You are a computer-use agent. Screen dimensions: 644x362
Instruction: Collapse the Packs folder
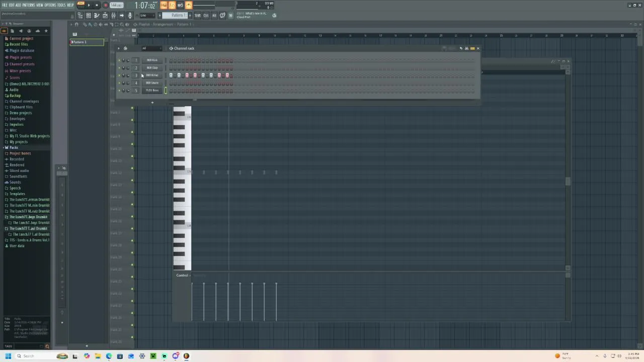pyautogui.click(x=14, y=147)
